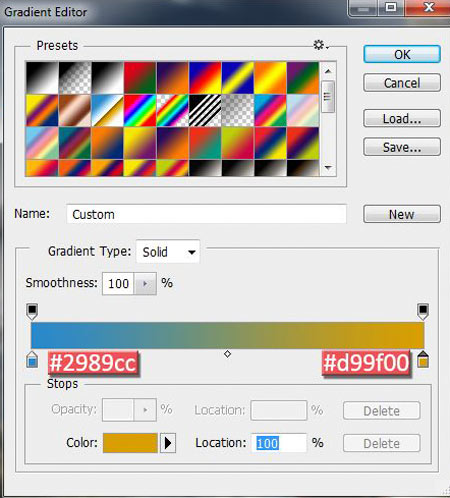Select the violet-green-orange preset in first row
Image resolution: width=450 pixels, height=498 pixels.
pyautogui.click(x=303, y=78)
